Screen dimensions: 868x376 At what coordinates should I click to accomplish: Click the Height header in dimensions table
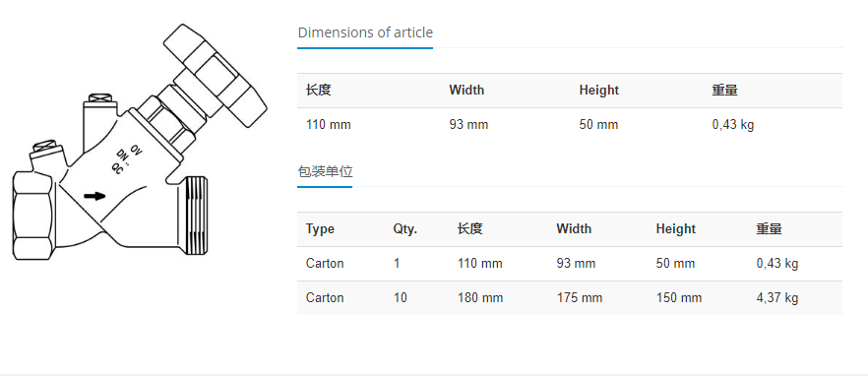pyautogui.click(x=599, y=91)
